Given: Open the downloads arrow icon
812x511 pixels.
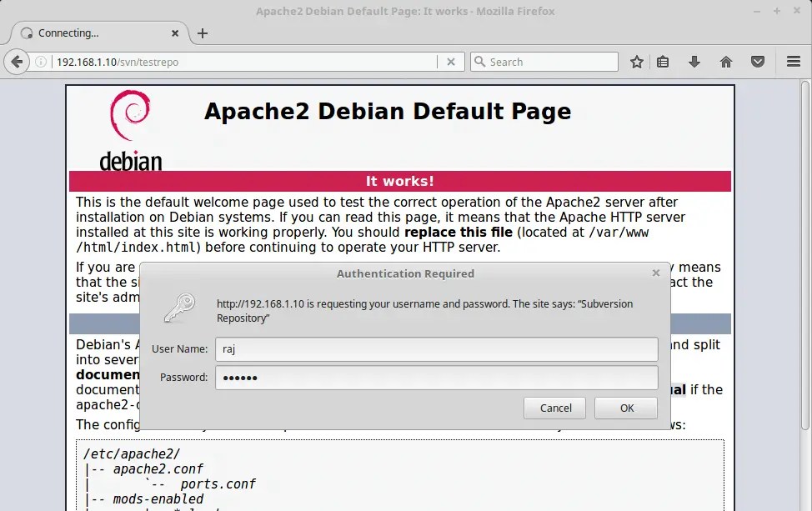Looking at the screenshot, I should (694, 63).
